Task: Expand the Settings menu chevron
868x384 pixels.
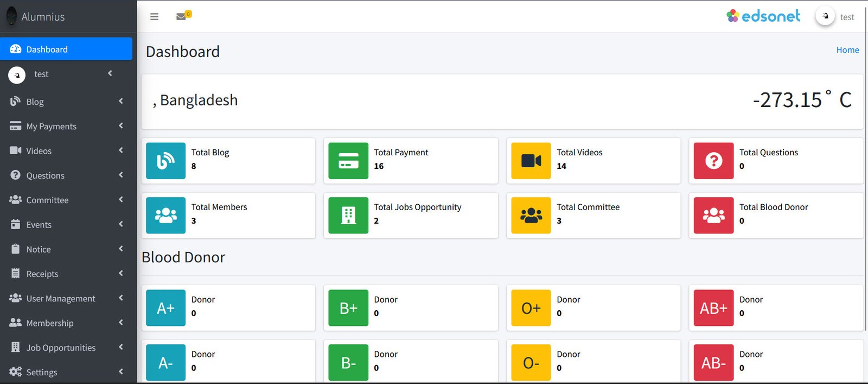Action: tap(121, 372)
